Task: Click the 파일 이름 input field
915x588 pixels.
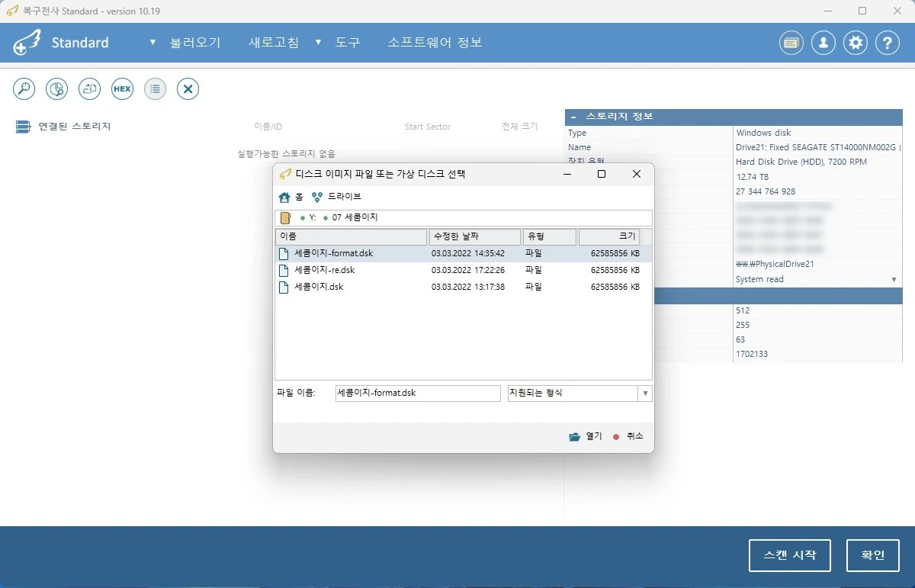Action: click(x=418, y=393)
